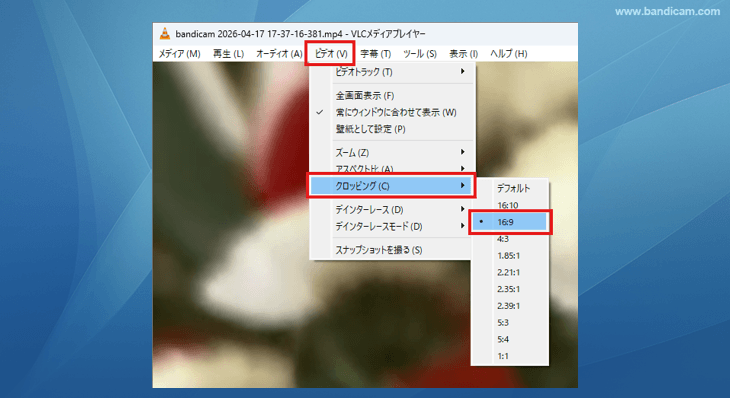Select the 16:10 crop ratio
730x398 pixels.
click(510, 205)
